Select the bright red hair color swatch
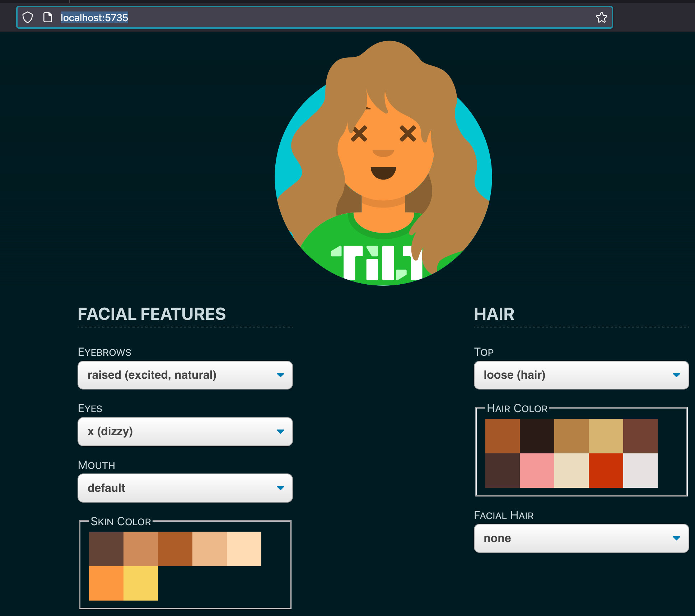This screenshot has width=695, height=616. 606,470
